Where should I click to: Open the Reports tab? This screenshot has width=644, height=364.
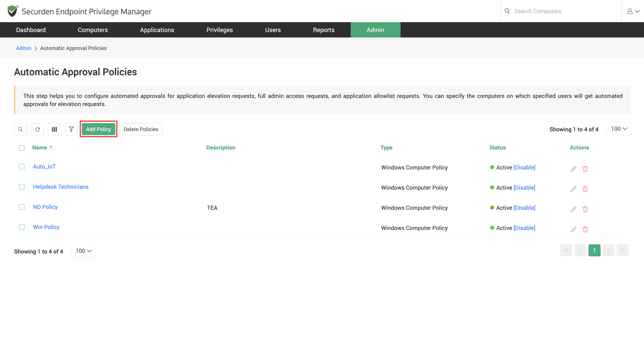[x=324, y=30]
